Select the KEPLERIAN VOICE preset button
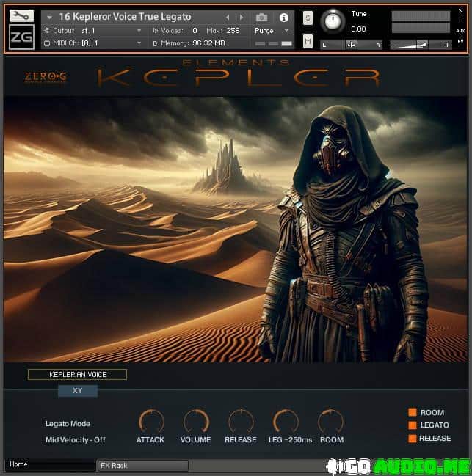Image resolution: width=472 pixels, height=476 pixels. (x=78, y=374)
